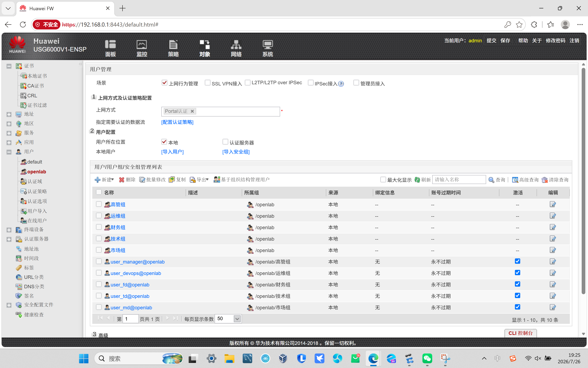Select 认证策略 in the sidebar
588x368 pixels.
(37, 192)
